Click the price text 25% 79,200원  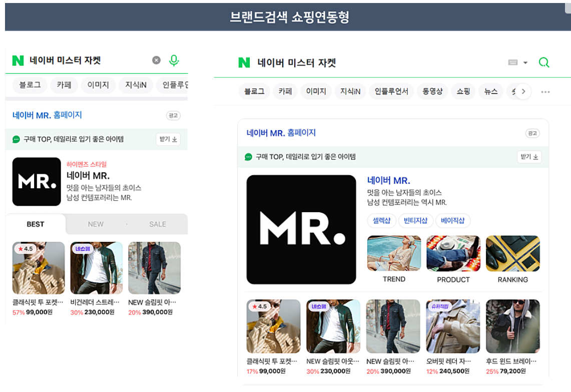pyautogui.click(x=506, y=371)
